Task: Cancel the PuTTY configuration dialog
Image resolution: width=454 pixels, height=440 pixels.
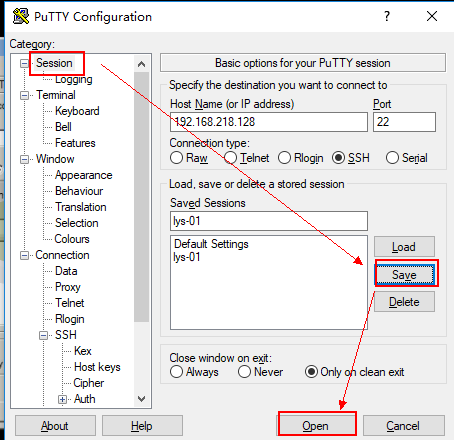Action: point(404,426)
